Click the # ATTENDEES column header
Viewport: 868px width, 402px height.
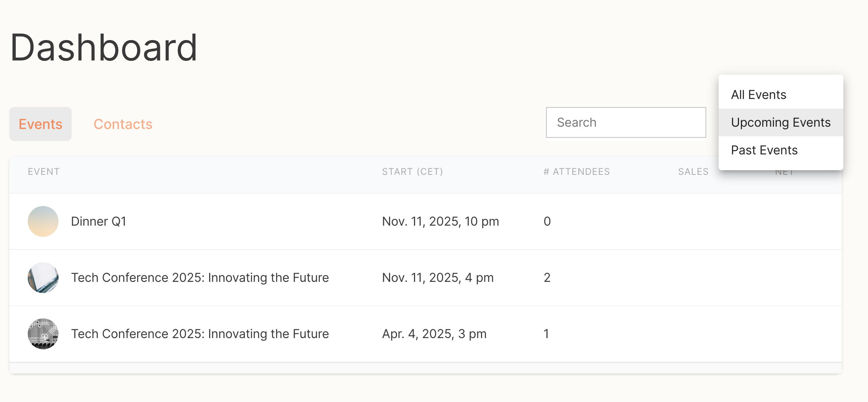tap(576, 172)
